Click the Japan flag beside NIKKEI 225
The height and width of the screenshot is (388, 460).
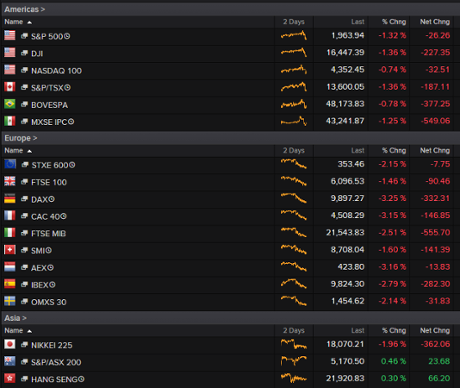(10, 344)
